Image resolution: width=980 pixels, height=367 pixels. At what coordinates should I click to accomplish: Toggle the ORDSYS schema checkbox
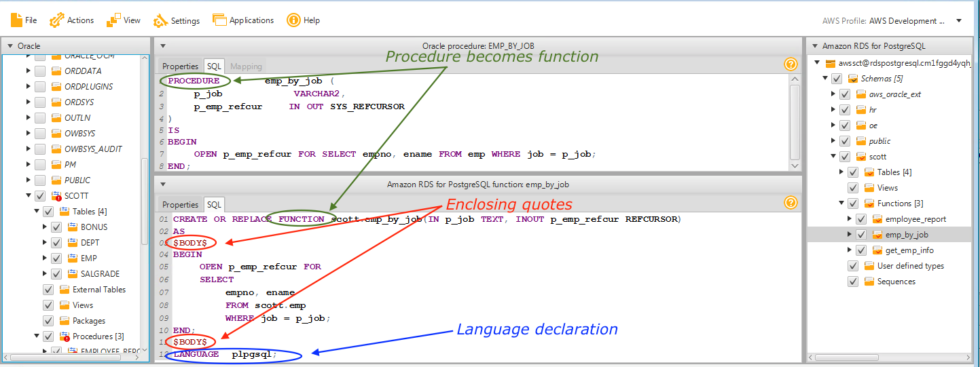[x=40, y=102]
